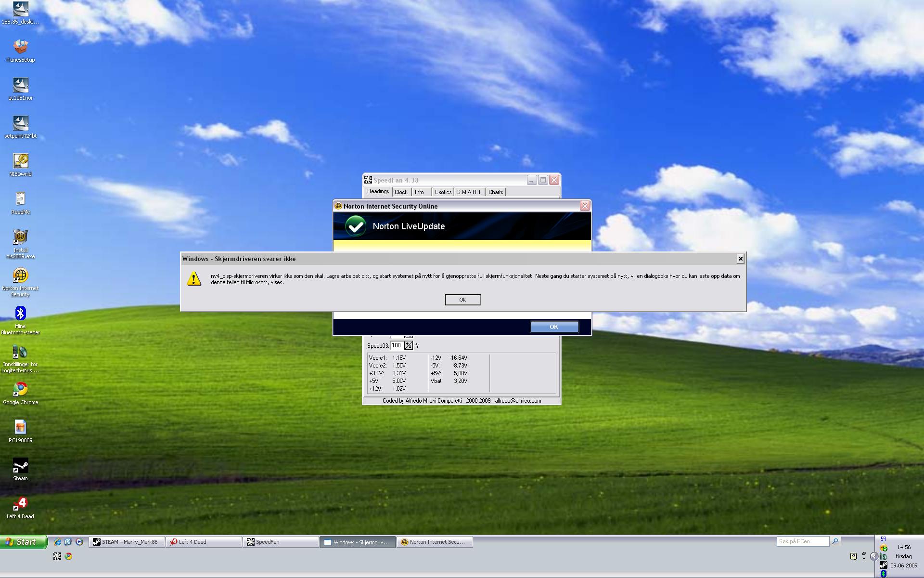Viewport: 924px width, 578px height.
Task: Click OK in Norton LiveUpdate window
Action: click(x=554, y=327)
